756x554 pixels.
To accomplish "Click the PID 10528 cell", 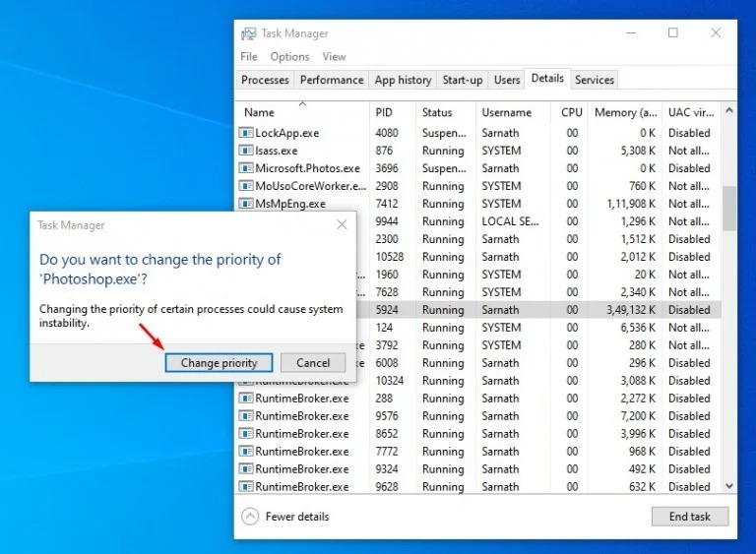I will (x=390, y=257).
